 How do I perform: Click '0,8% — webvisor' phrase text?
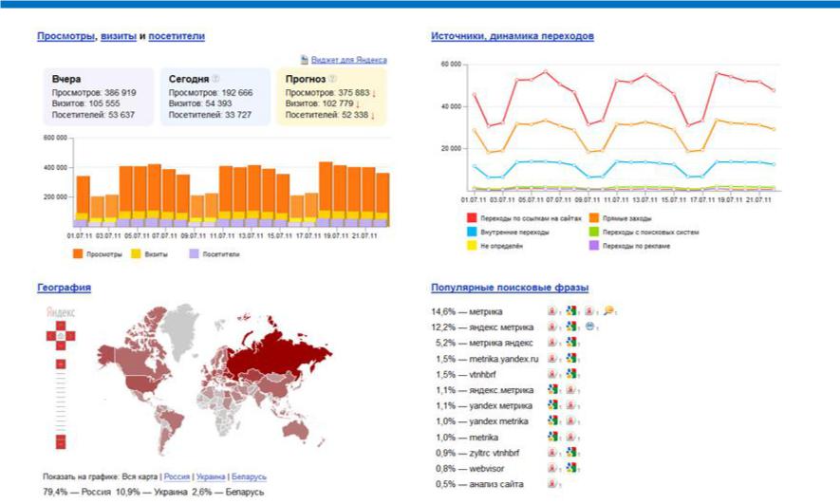pyautogui.click(x=470, y=468)
